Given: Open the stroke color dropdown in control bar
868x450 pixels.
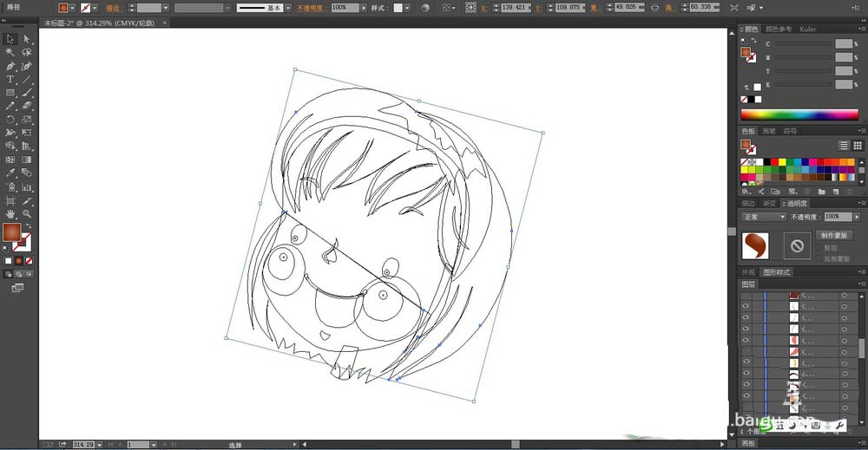Looking at the screenshot, I should click(95, 8).
